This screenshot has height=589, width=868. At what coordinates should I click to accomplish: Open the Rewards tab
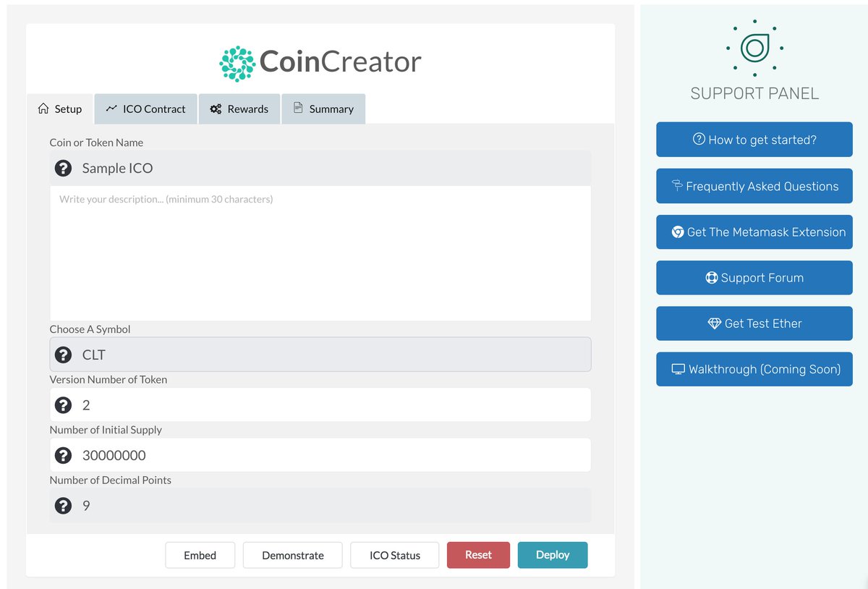click(239, 109)
